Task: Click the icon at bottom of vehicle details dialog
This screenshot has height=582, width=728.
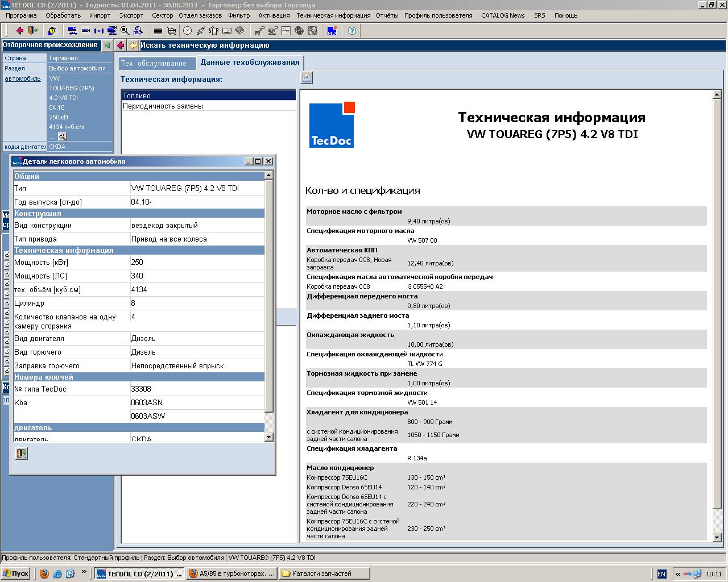Action: point(22,454)
